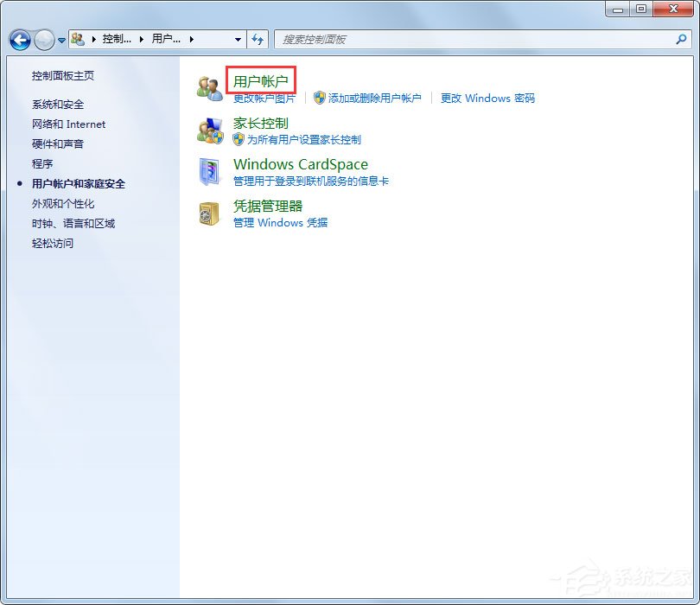This screenshot has height=605, width=700.
Task: Click the Refresh button in the address bar
Action: click(x=258, y=39)
